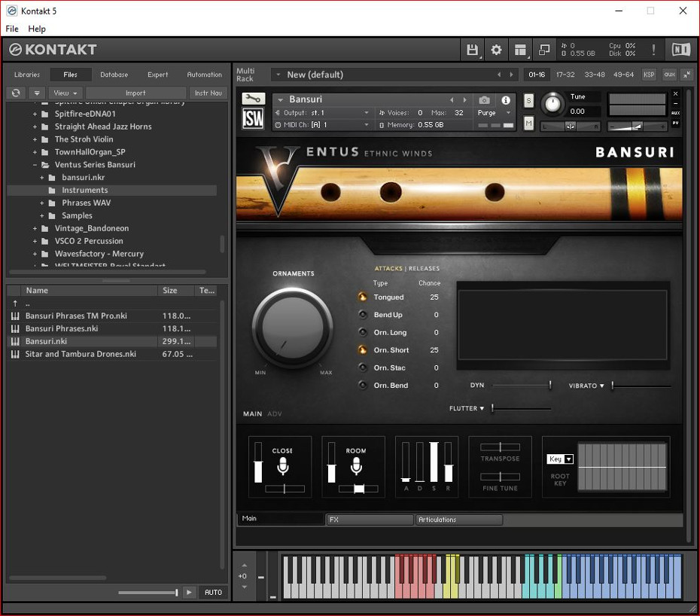Click the Tune knob
Screen dimensions: 700x616
point(552,104)
